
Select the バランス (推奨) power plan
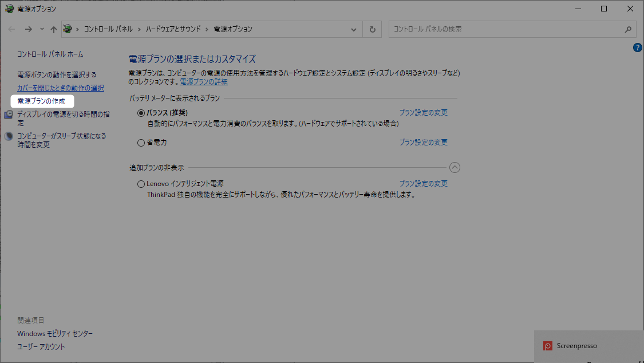coord(141,113)
